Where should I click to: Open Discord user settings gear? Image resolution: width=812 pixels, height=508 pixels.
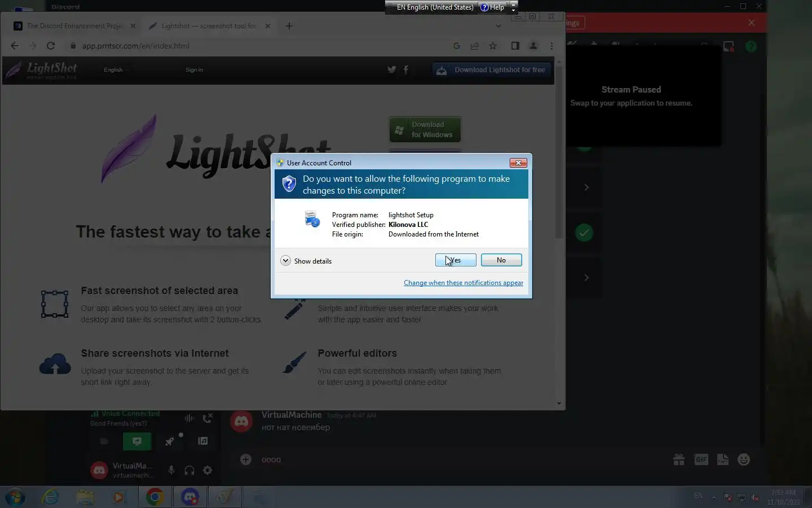pos(208,470)
